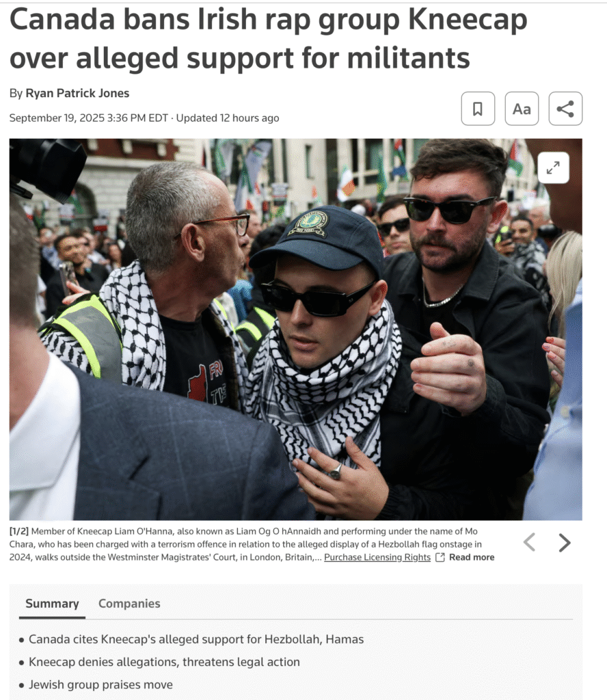
Task: Open the Aa text size options
Action: pos(522,109)
